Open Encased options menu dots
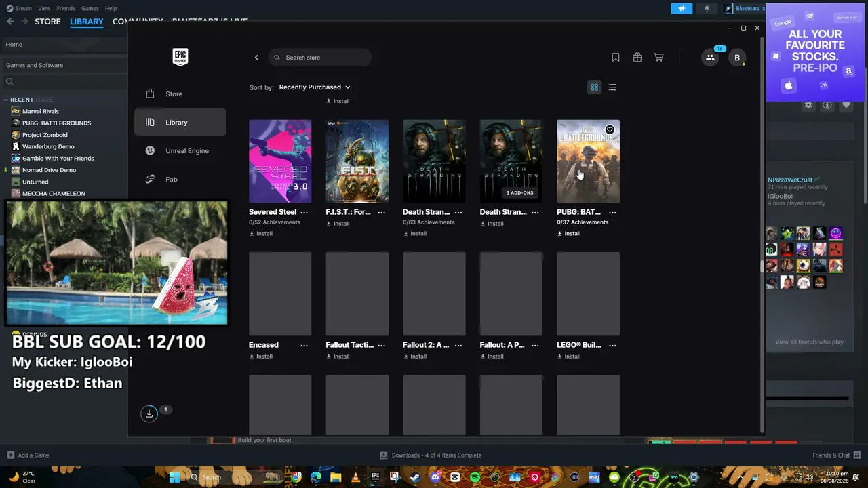Viewport: 868px width, 488px height. (x=304, y=345)
